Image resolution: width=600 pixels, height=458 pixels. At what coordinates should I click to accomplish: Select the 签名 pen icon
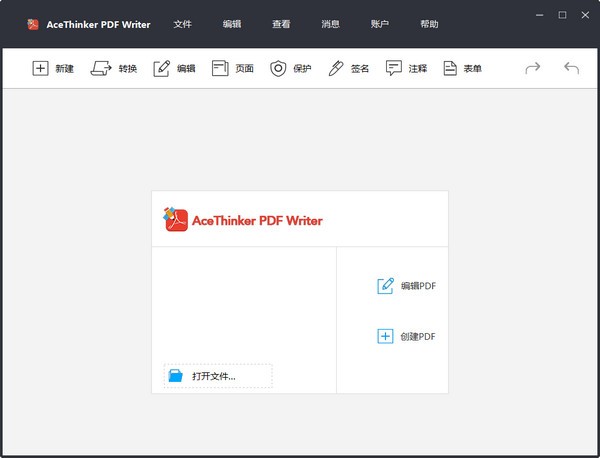click(x=336, y=68)
